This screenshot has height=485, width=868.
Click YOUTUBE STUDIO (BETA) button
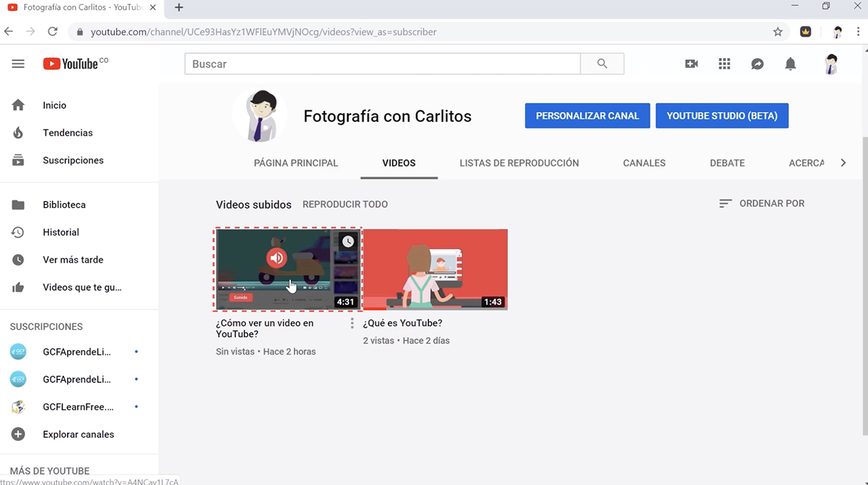(x=722, y=116)
